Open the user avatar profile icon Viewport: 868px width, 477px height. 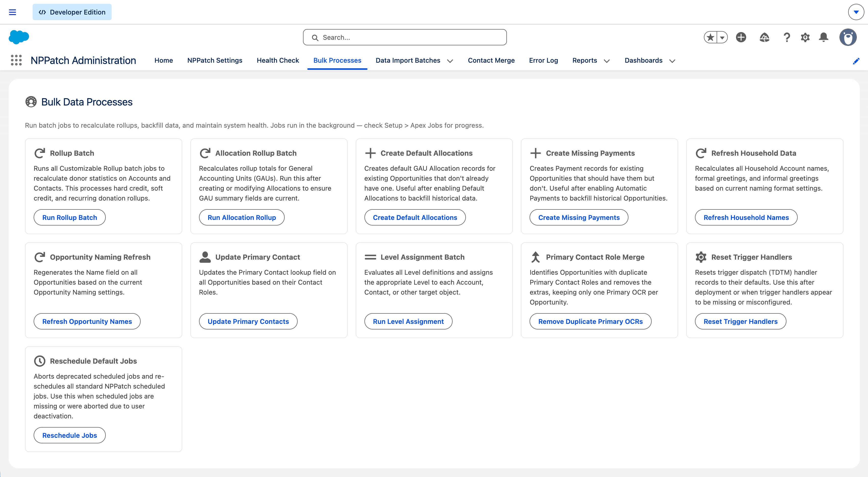click(848, 37)
